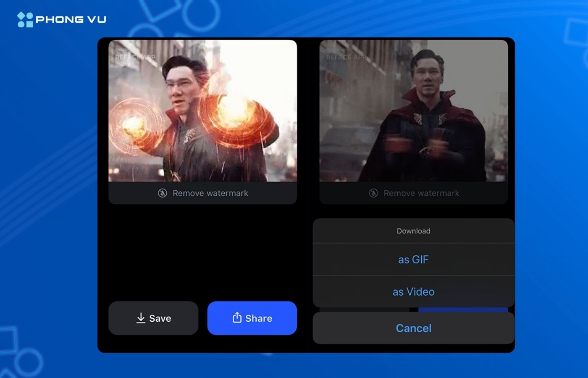Choose the "as Video" download option
This screenshot has height=378, width=588.
click(414, 291)
